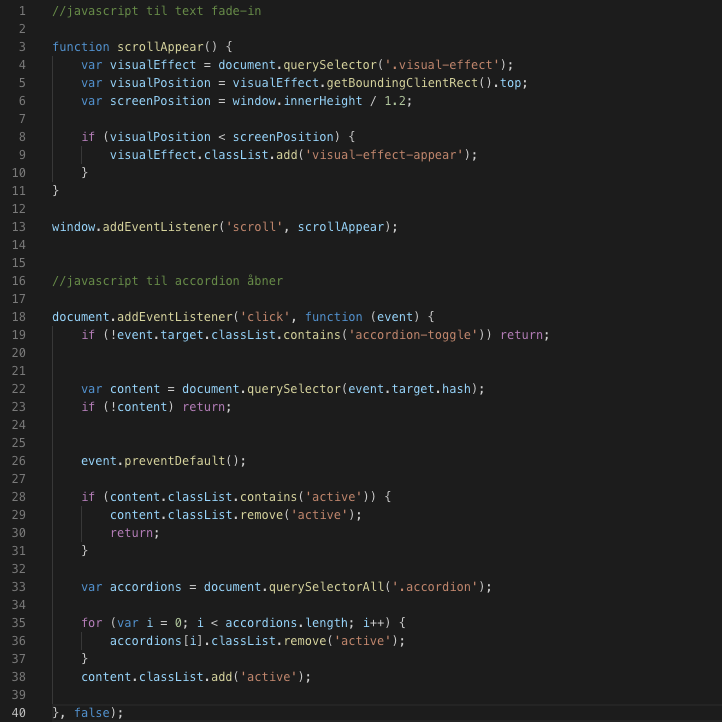Click the scrollAppear function name on line 3
Image resolution: width=722 pixels, height=722 pixels.
pyautogui.click(x=160, y=47)
